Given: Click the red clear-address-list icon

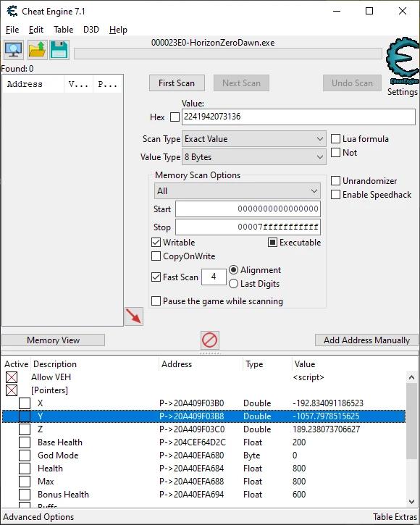Looking at the screenshot, I should click(x=210, y=340).
